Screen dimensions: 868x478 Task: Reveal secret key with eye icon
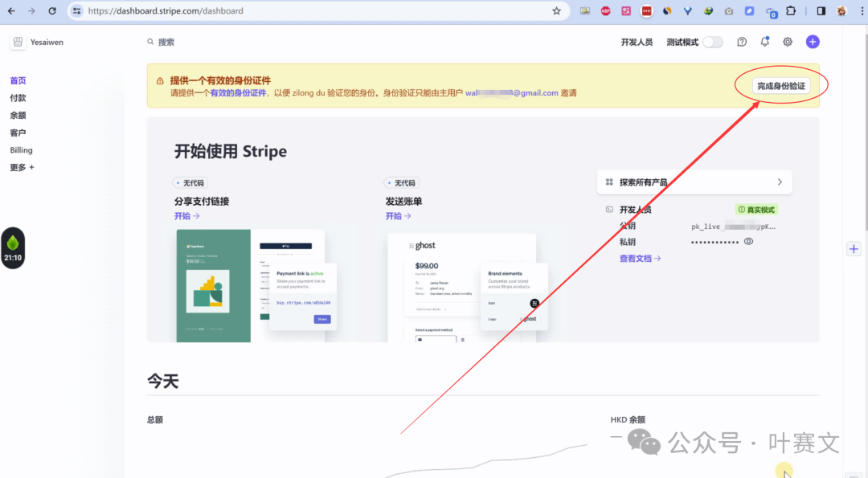coord(748,241)
